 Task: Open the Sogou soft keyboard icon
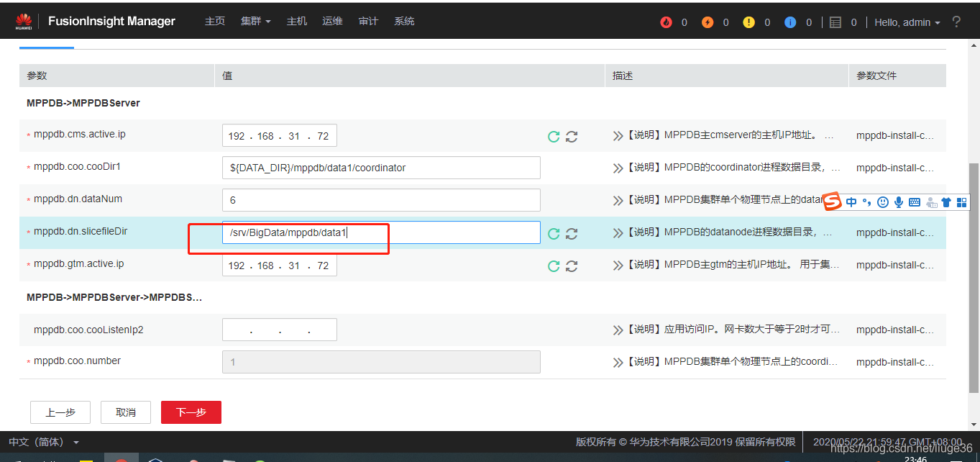click(x=914, y=202)
